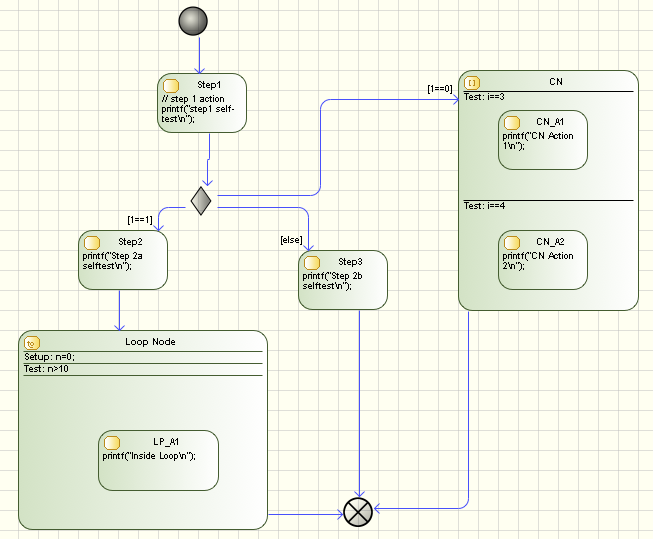Viewport: 653px width, 539px height.
Task: Click the initial node black circle
Action: coord(193,21)
